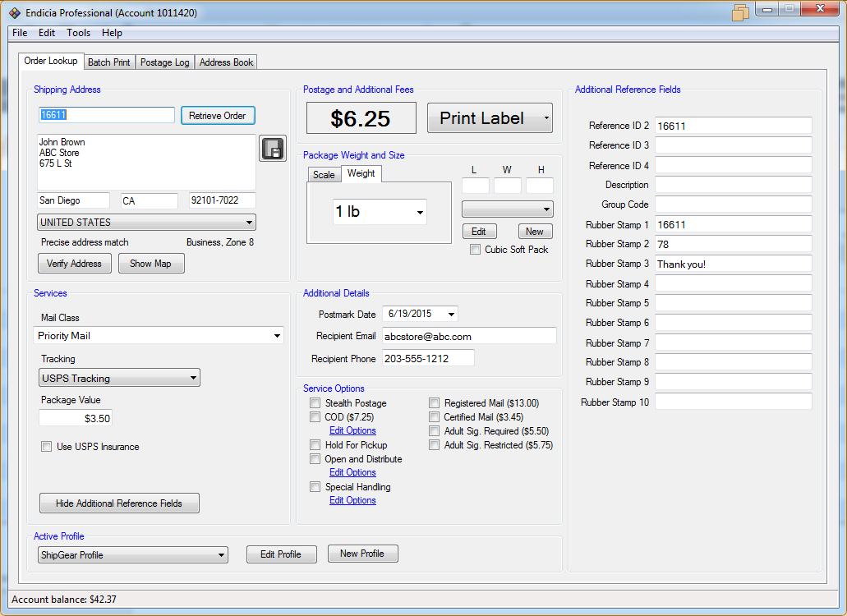Click the Retrieve Order button

pos(217,116)
